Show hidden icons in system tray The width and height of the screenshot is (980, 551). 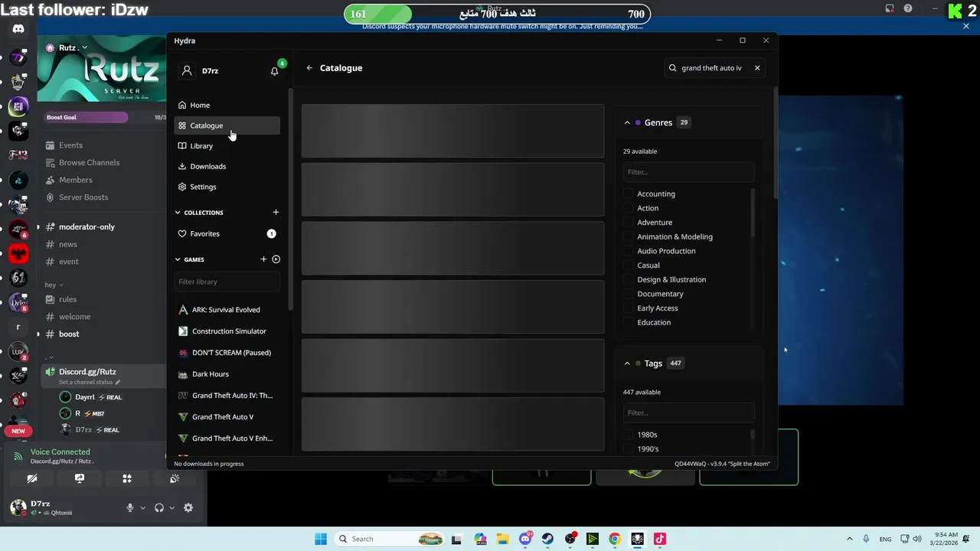(849, 539)
